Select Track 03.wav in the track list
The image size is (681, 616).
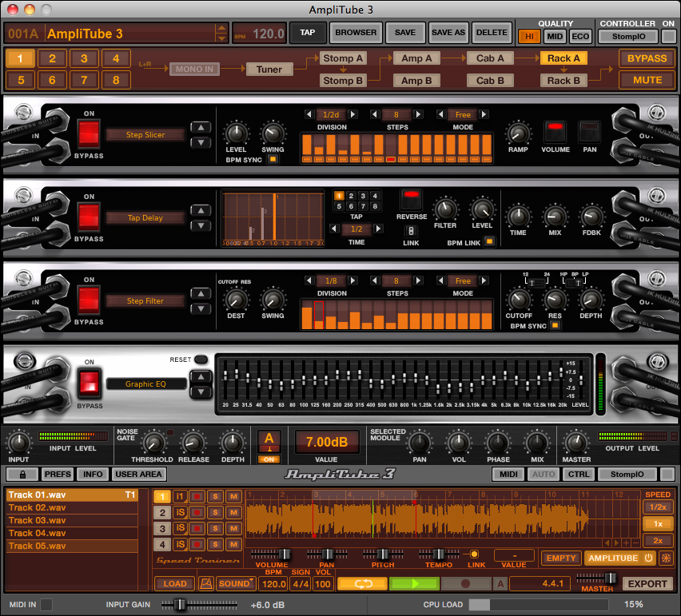(72, 520)
